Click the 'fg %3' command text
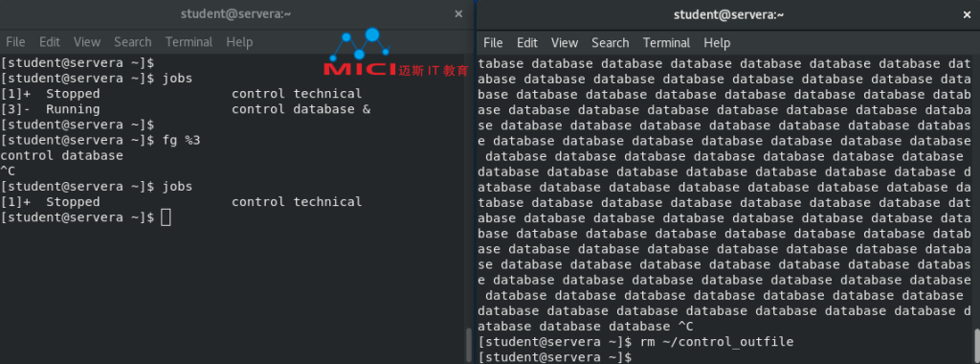Viewport: 980px width, 364px height. (x=181, y=140)
